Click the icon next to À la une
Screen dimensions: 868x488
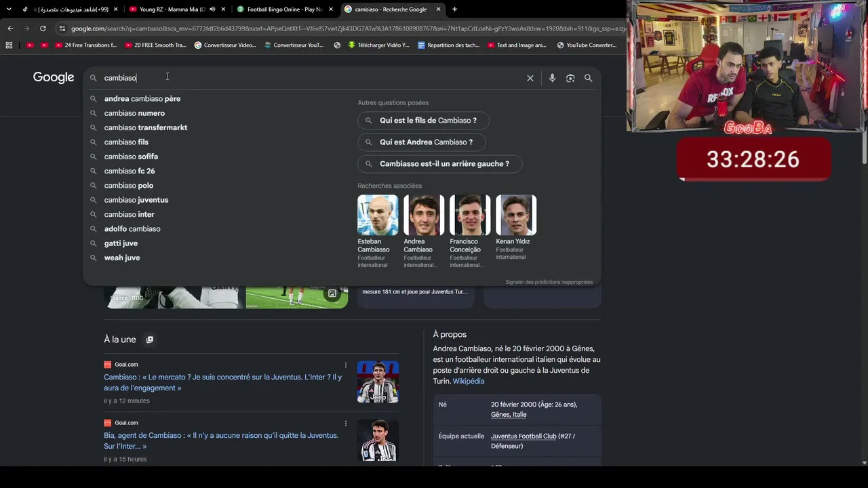150,340
